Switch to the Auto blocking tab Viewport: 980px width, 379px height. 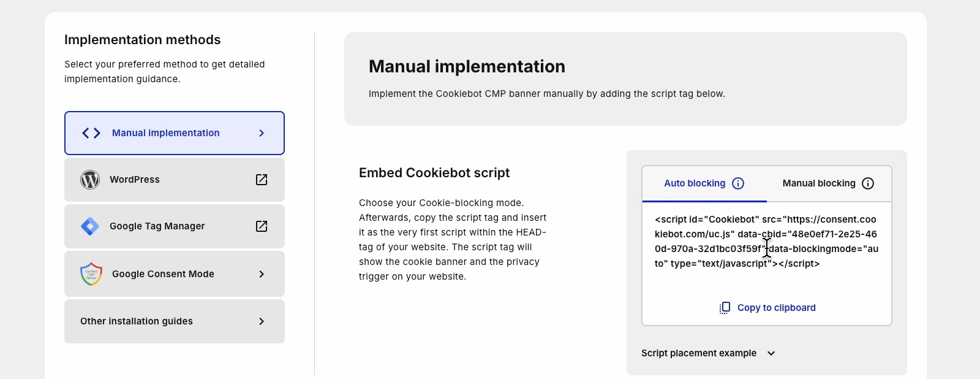pyautogui.click(x=695, y=183)
